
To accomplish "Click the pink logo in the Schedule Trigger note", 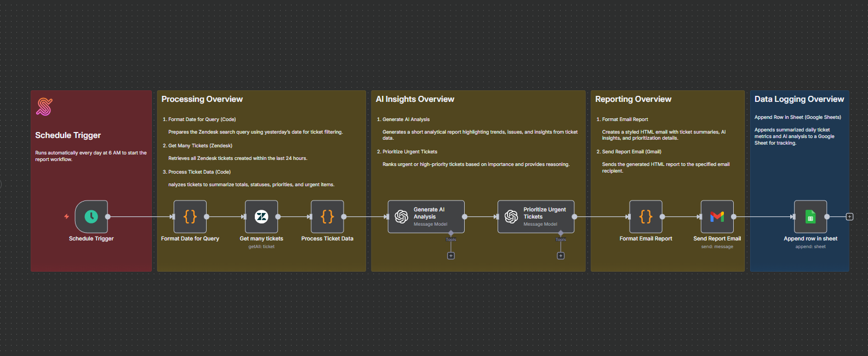I will coord(44,107).
